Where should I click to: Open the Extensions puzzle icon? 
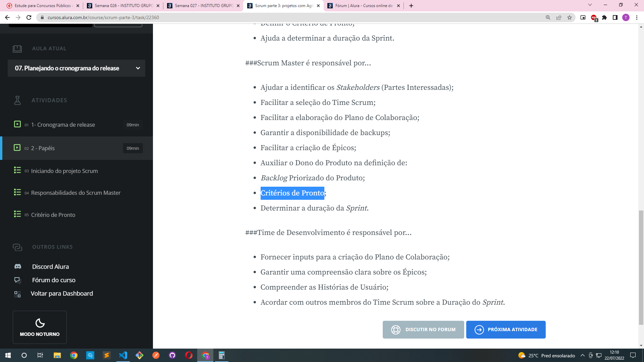[x=604, y=17]
